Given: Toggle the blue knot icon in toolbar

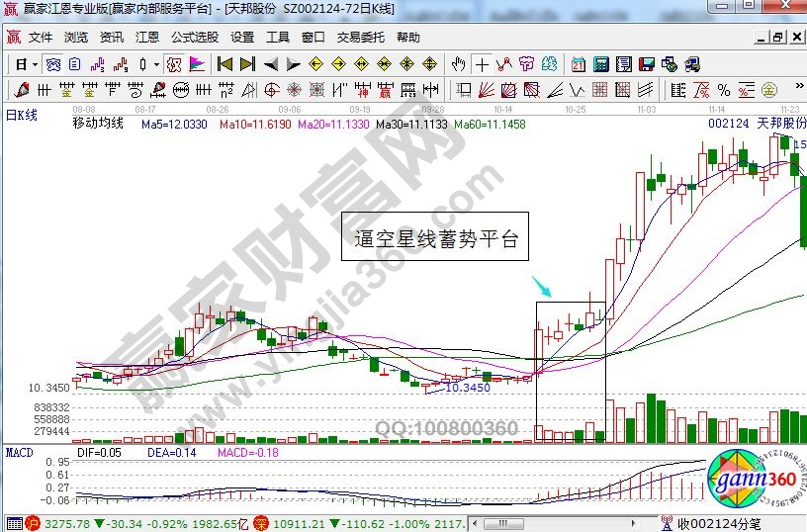Looking at the screenshot, I should point(51,64).
